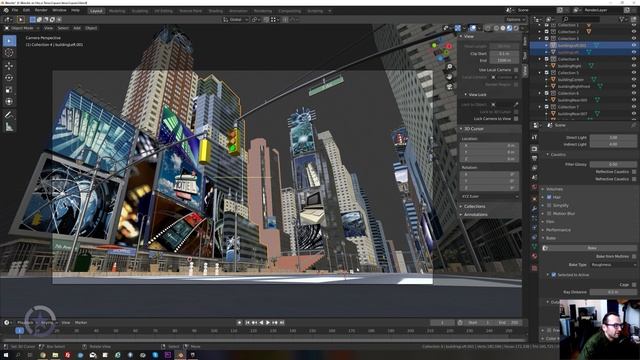Open the World properties tab icon
This screenshot has height=360, width=640.
[534, 187]
